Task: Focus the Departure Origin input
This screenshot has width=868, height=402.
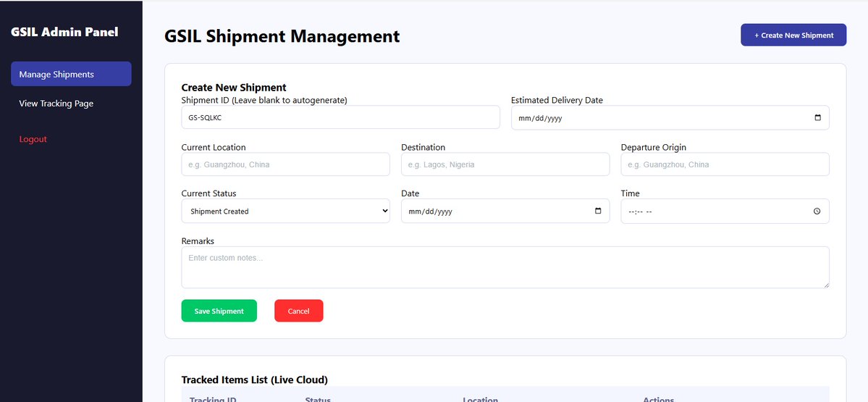Action: point(725,164)
